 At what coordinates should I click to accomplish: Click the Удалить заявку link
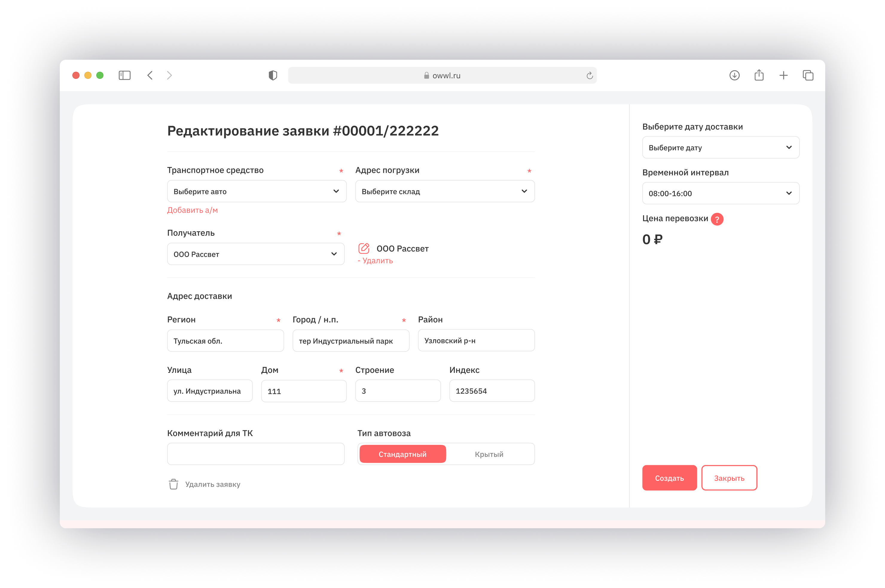click(213, 484)
